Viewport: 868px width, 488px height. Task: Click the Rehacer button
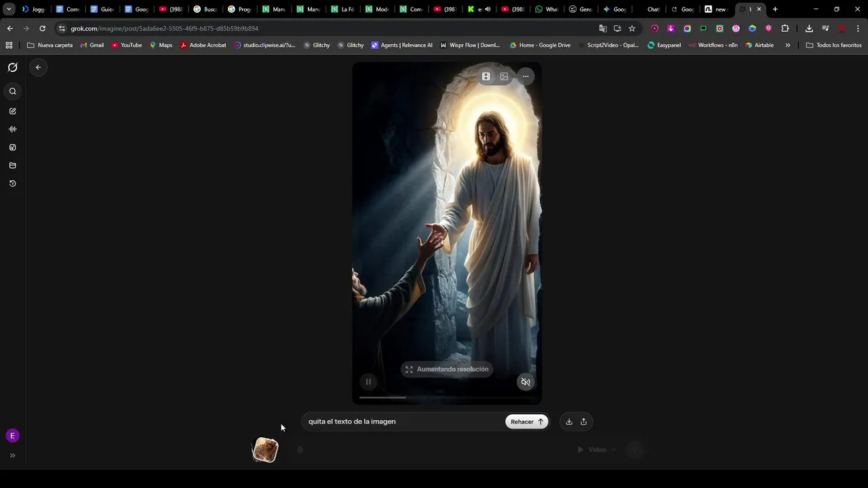pos(527,422)
